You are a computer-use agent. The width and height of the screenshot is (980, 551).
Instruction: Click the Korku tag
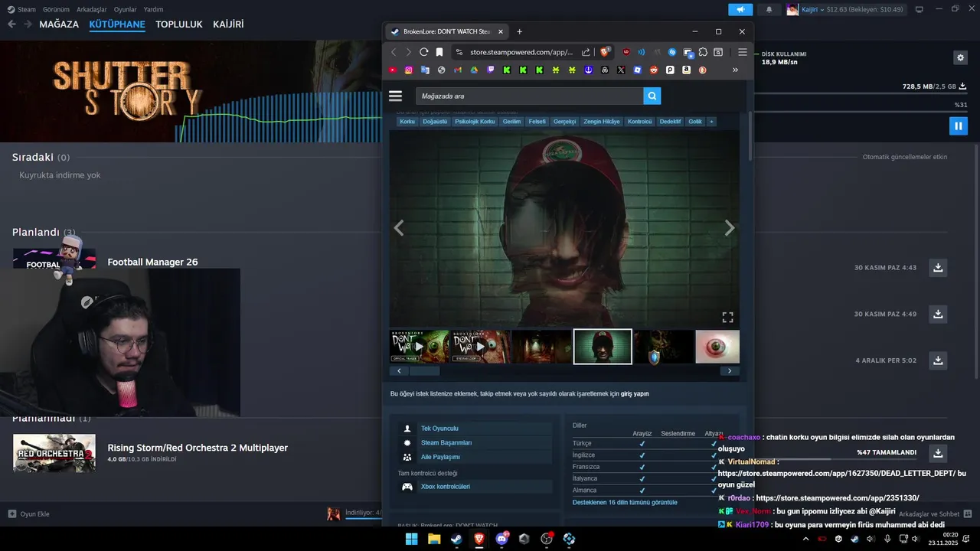coord(407,122)
